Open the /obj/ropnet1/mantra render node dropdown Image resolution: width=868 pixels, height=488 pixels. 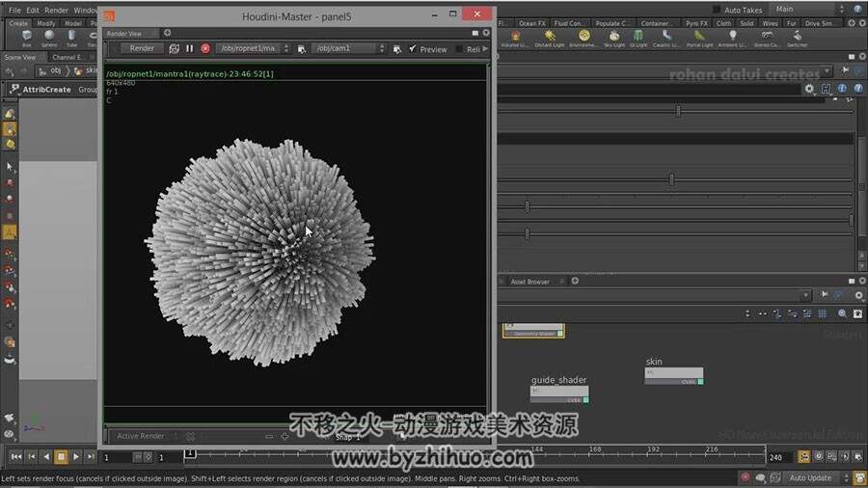pos(253,48)
